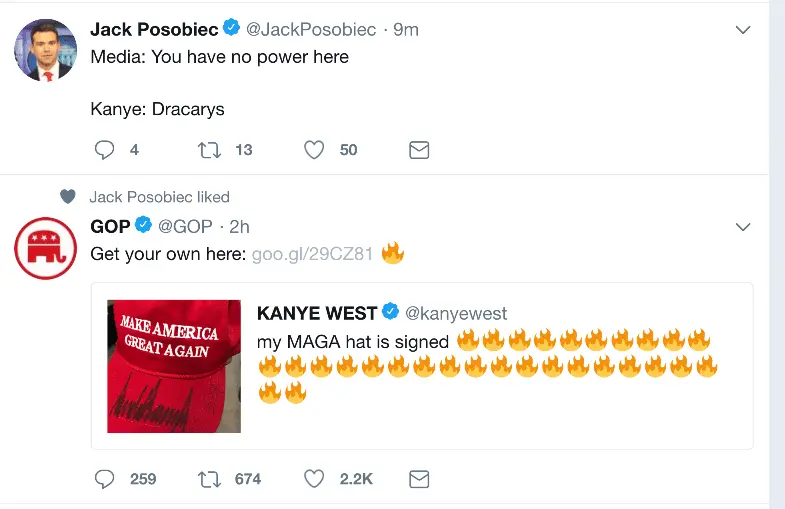Send Jack Posobiec's tweet via direct message
This screenshot has width=785, height=509.
420,150
